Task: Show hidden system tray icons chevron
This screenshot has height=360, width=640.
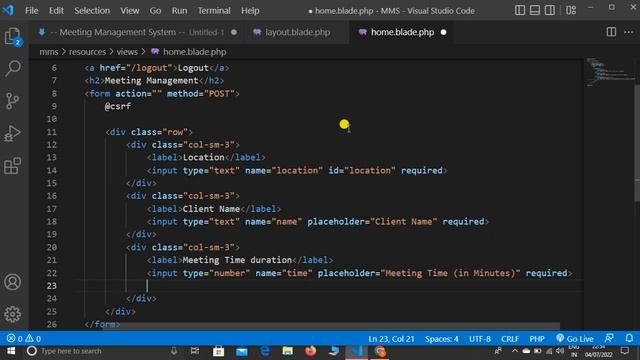Action: pyautogui.click(x=515, y=351)
